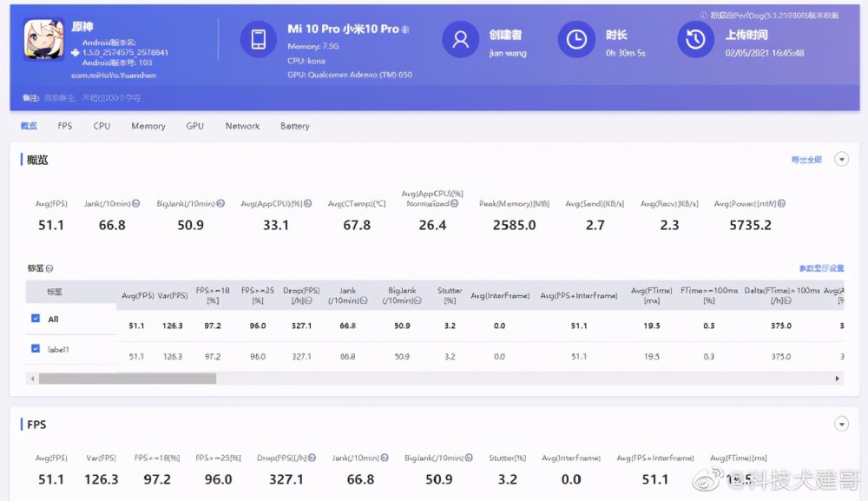Click the 导出全部 export link
The height and width of the screenshot is (501, 868).
pyautogui.click(x=806, y=160)
